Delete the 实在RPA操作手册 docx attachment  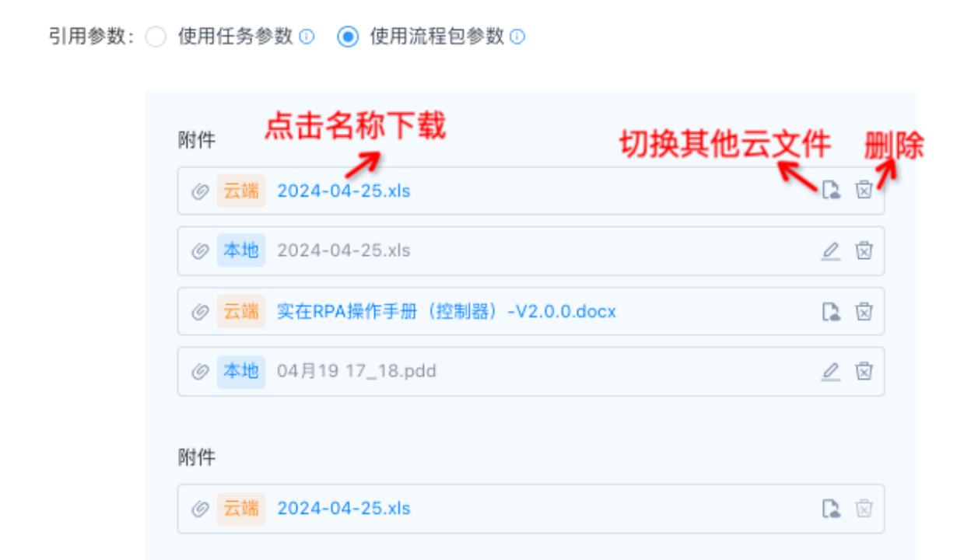tap(864, 311)
